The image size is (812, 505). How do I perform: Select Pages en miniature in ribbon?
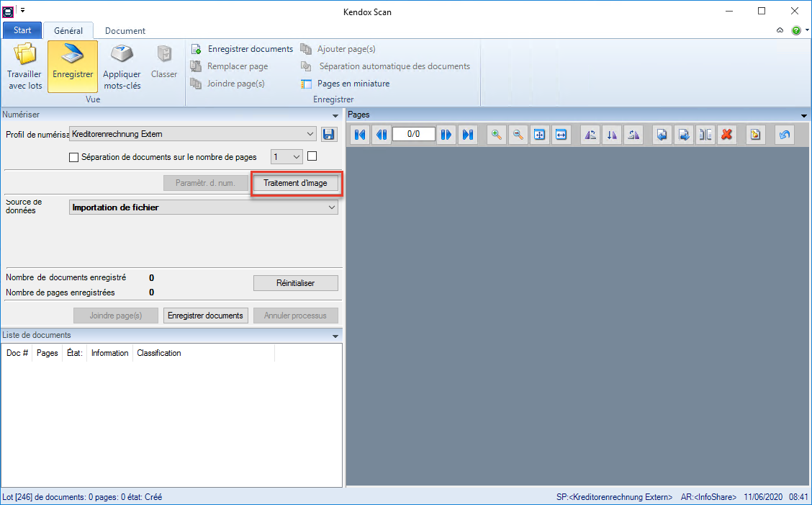[346, 84]
